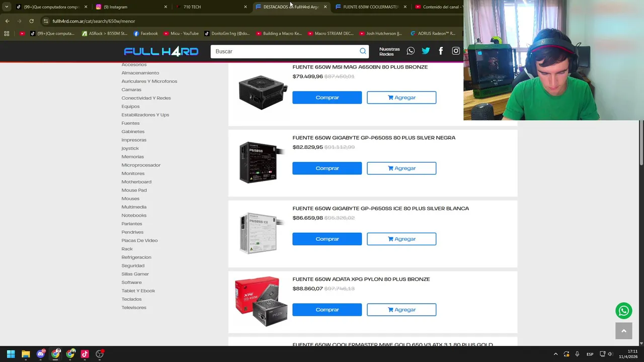Screen dimensions: 644x362
Task: Open the ADATA XPG Pylon product image
Action: 261,301
